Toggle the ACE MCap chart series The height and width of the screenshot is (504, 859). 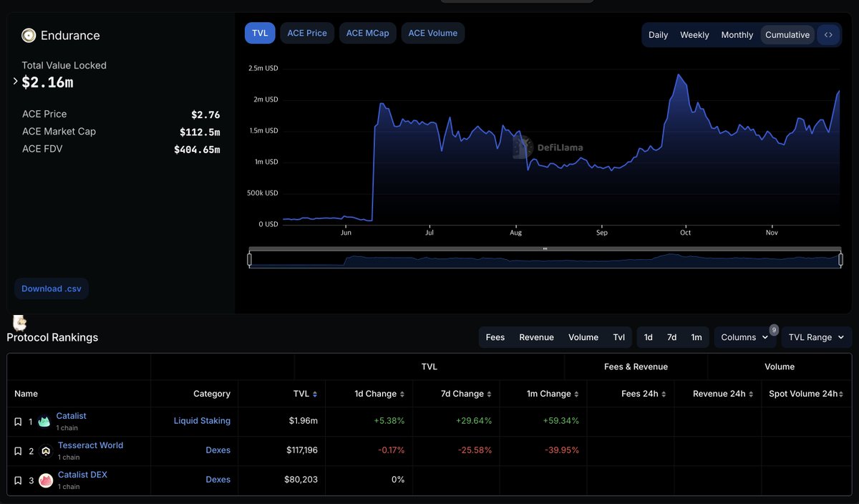367,33
